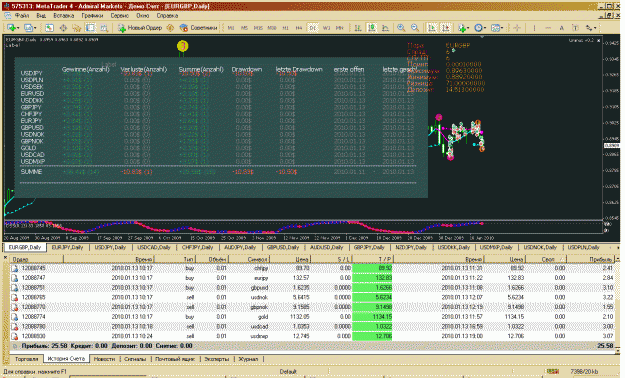
Task: Expand the chart templates dropdown
Action: 502,28
